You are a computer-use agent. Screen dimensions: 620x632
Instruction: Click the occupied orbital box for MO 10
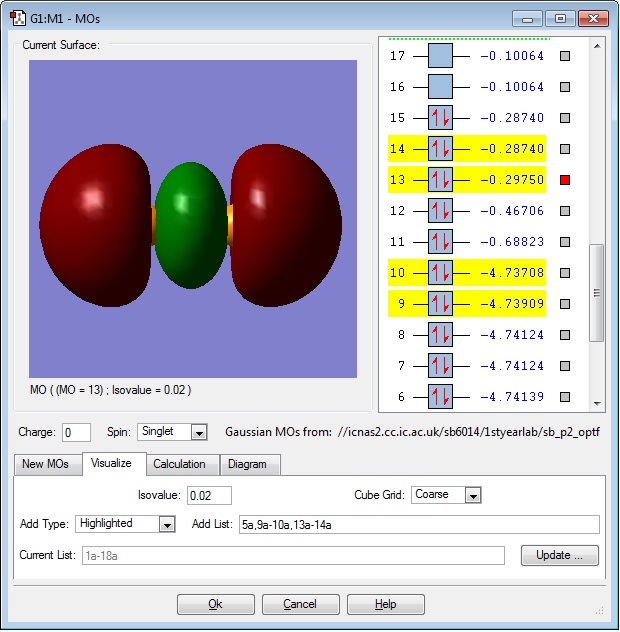click(440, 273)
